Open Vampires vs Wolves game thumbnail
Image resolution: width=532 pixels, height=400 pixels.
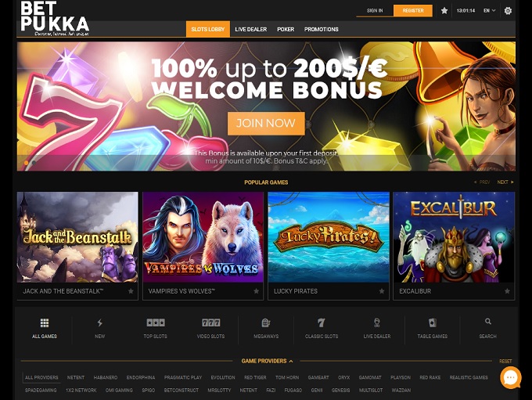click(x=203, y=237)
